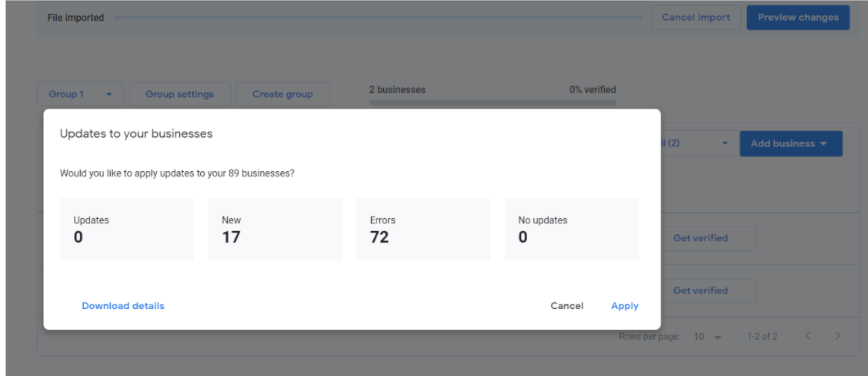The width and height of the screenshot is (868, 376).
Task: Click the lower Get verified button
Action: click(x=708, y=290)
